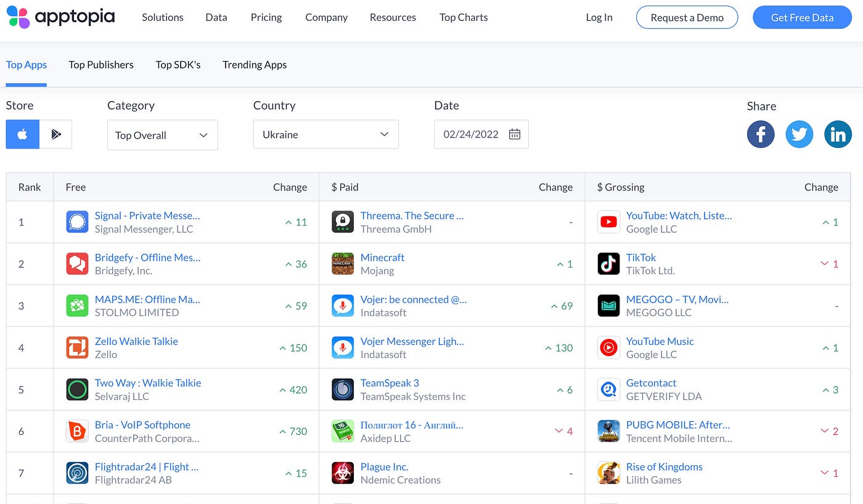The image size is (863, 504).
Task: Click the YouTube Music app icon
Action: click(608, 348)
